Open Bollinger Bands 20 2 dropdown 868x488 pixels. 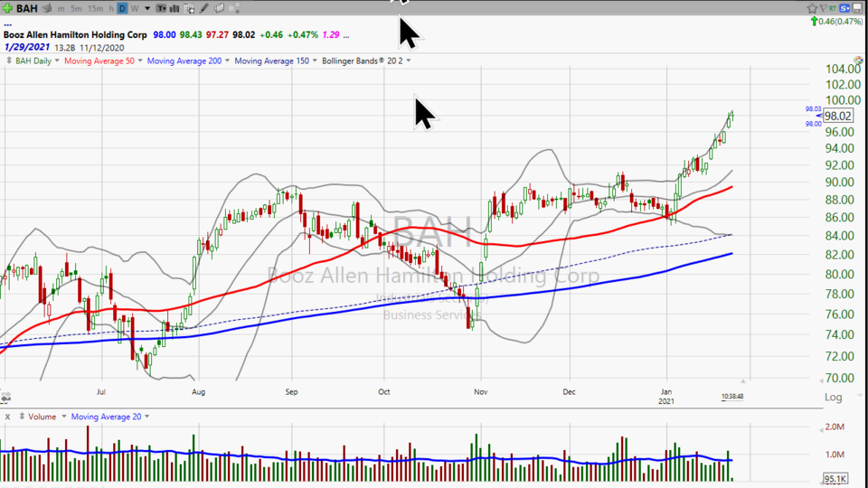pos(409,61)
